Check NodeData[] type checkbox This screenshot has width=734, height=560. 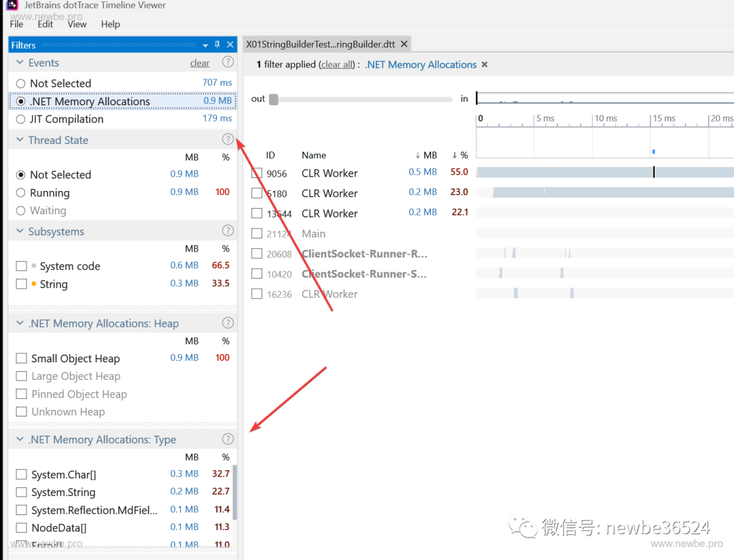(21, 527)
